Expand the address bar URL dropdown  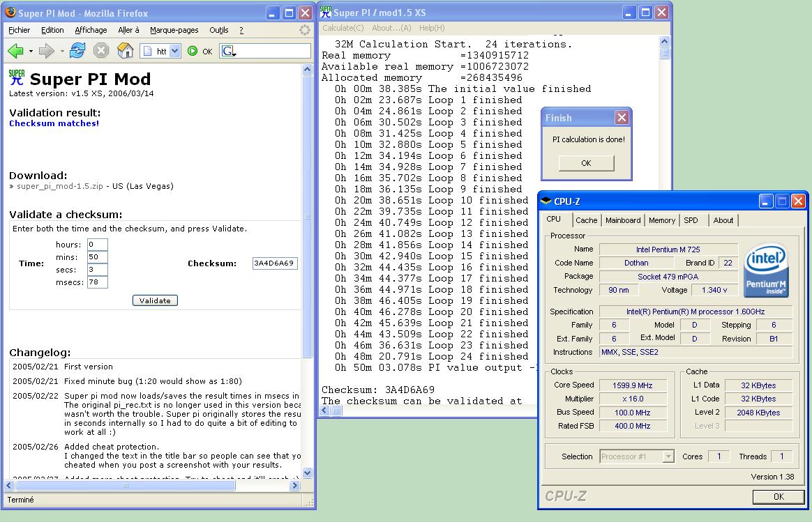tap(175, 51)
